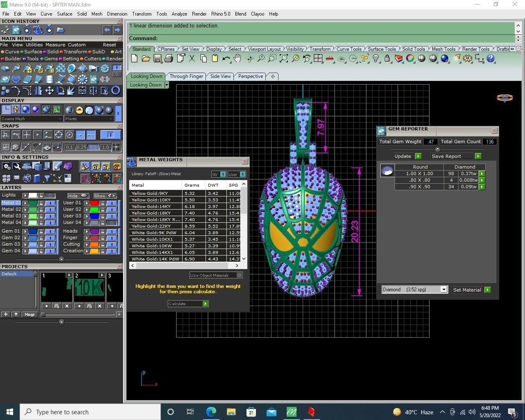Toggle visibility switch of User 04 layer

click(x=112, y=223)
